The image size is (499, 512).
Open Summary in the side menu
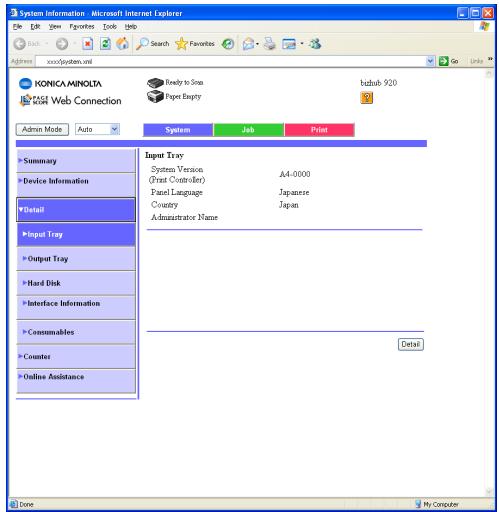[x=76, y=161]
